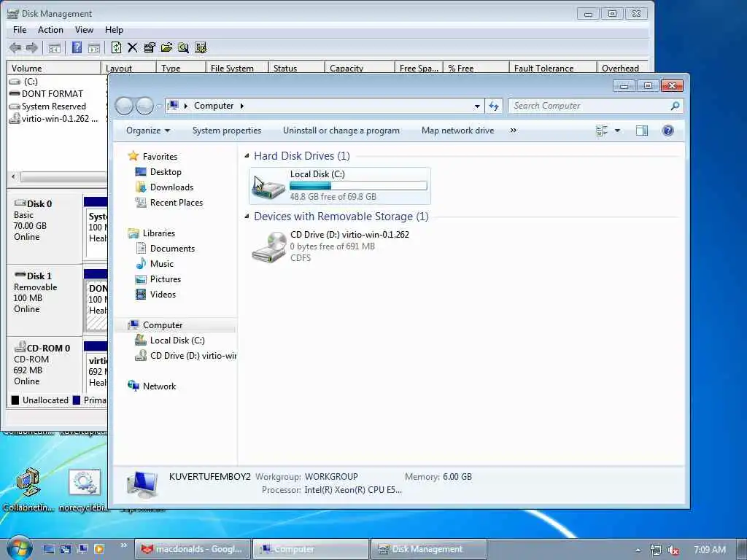Click the Volume column header

point(54,68)
